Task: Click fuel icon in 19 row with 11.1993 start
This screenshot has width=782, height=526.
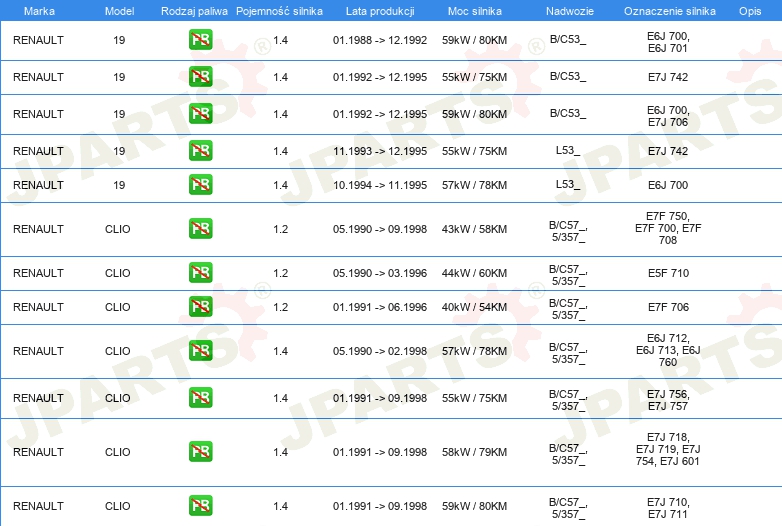Action: 200,151
